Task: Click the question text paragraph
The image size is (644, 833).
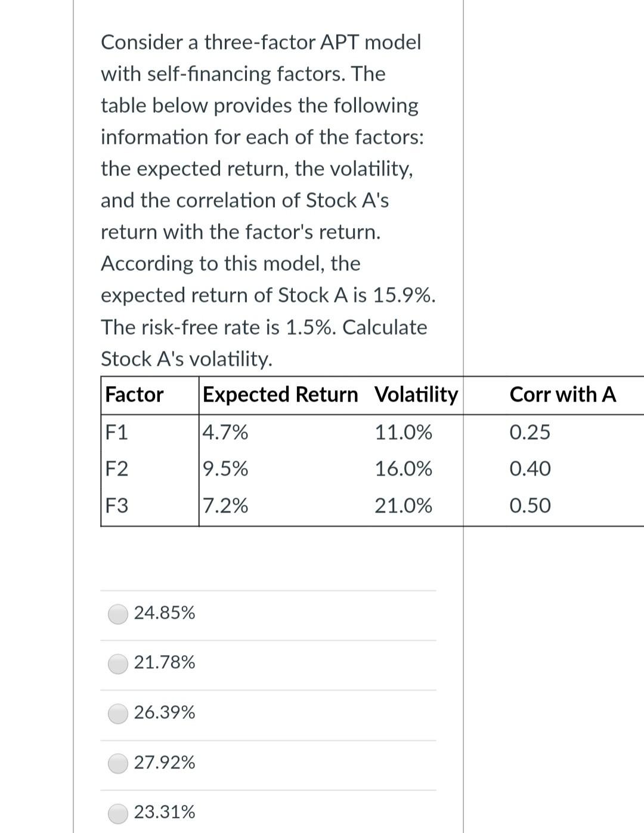Action: click(x=268, y=200)
